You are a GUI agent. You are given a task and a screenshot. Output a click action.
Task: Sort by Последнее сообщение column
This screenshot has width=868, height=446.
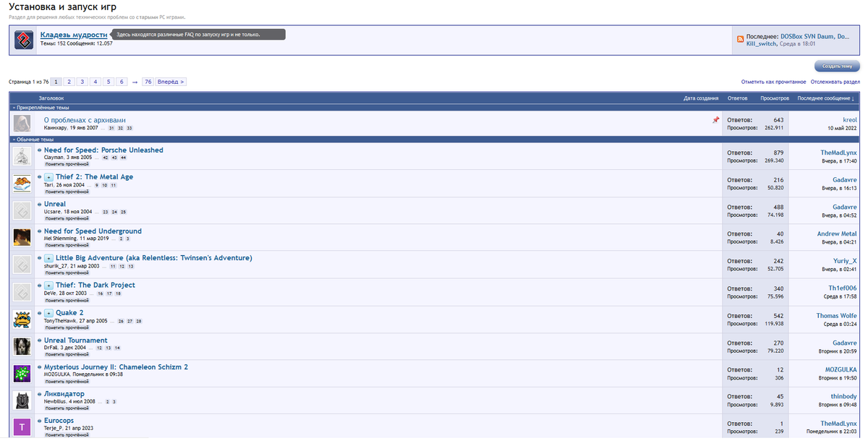tap(825, 98)
